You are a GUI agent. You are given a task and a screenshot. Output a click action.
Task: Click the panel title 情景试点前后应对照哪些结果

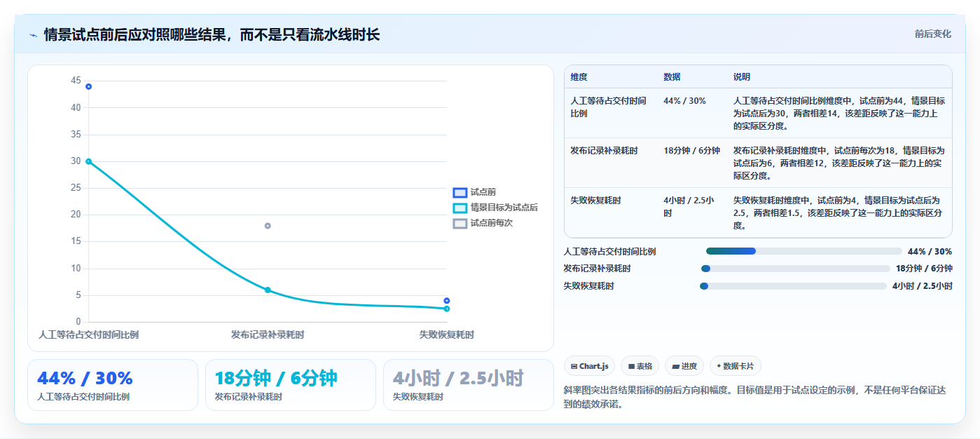point(212,34)
